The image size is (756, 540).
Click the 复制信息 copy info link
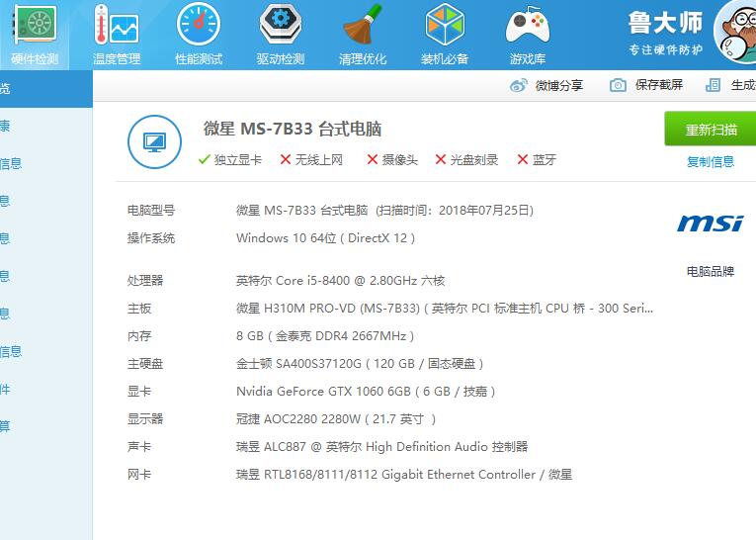[711, 161]
